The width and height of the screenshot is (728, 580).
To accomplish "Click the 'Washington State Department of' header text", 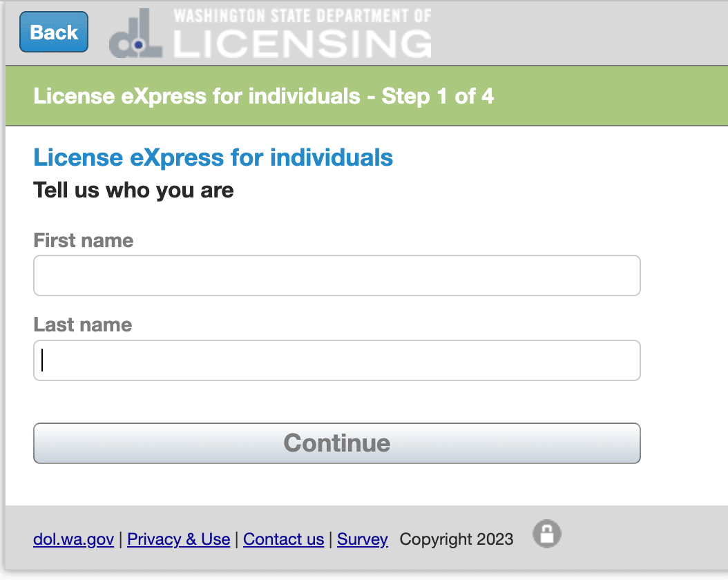I will click(x=302, y=15).
